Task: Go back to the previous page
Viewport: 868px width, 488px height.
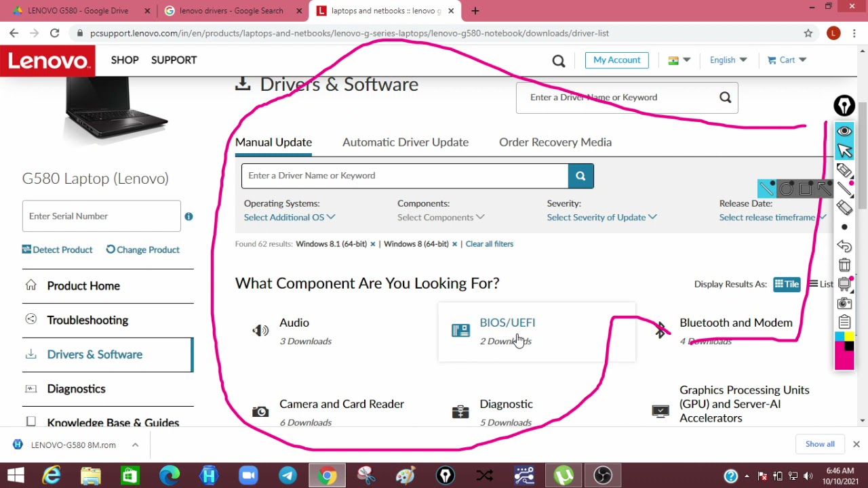Action: (14, 33)
